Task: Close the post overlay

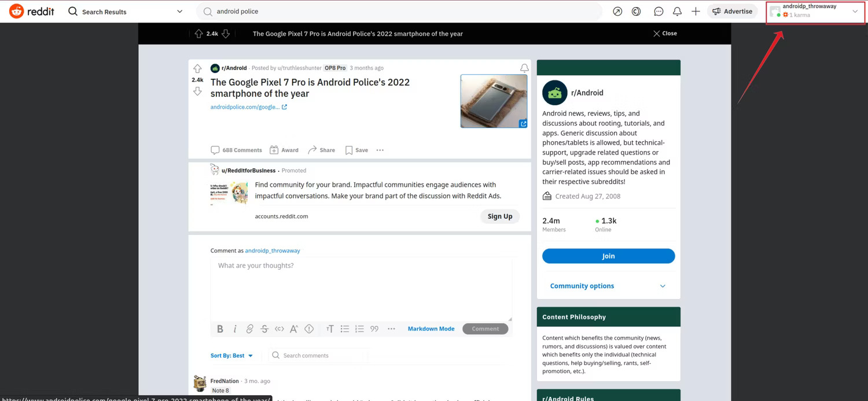Action: (665, 34)
